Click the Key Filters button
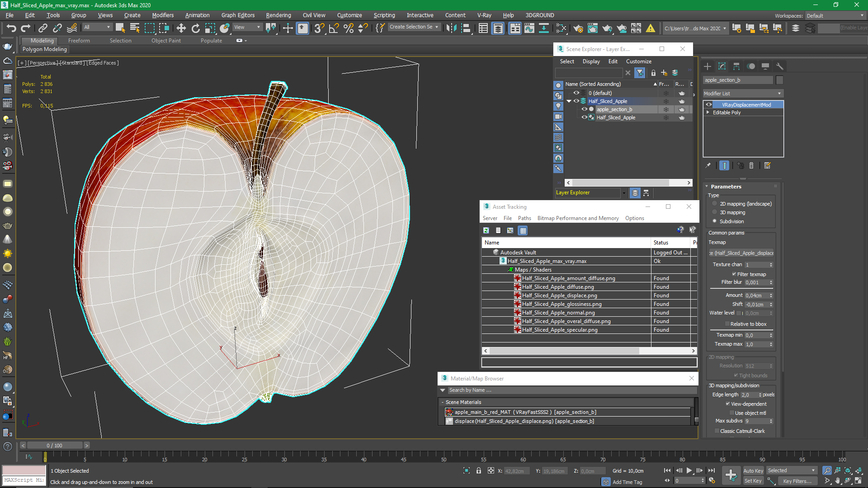The height and width of the screenshot is (488, 868). [797, 481]
